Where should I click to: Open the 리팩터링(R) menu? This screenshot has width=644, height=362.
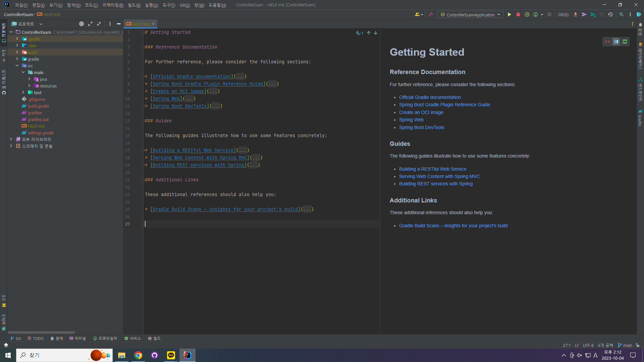(113, 5)
